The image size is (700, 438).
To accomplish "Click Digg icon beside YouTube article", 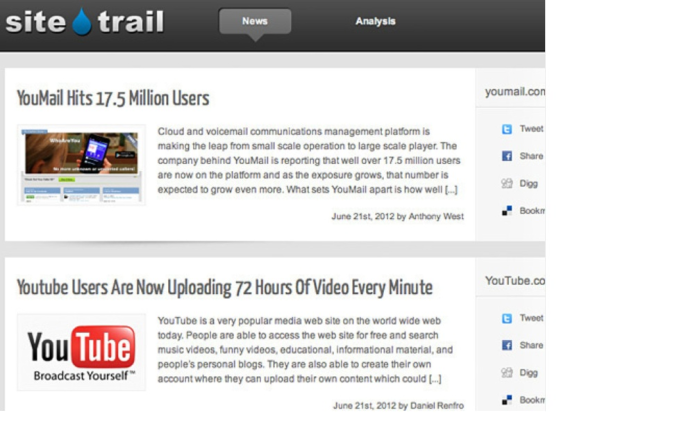I will tap(507, 373).
